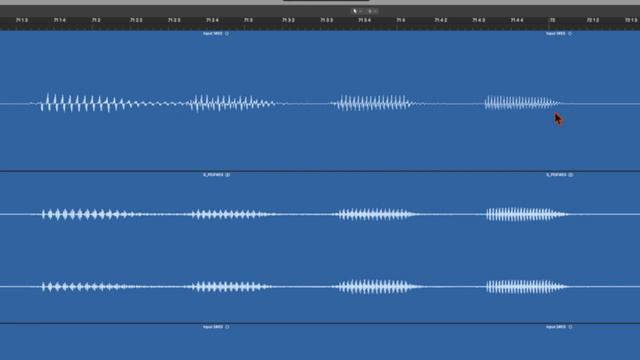Select top track region name near 71 2 4
Viewport: 640px width, 360px height.
[x=213, y=33]
